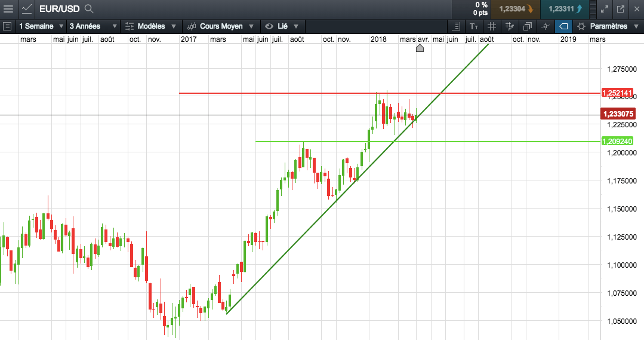644x340 pixels.
Task: Search for an instrument with magnifier icon
Action: (x=89, y=8)
